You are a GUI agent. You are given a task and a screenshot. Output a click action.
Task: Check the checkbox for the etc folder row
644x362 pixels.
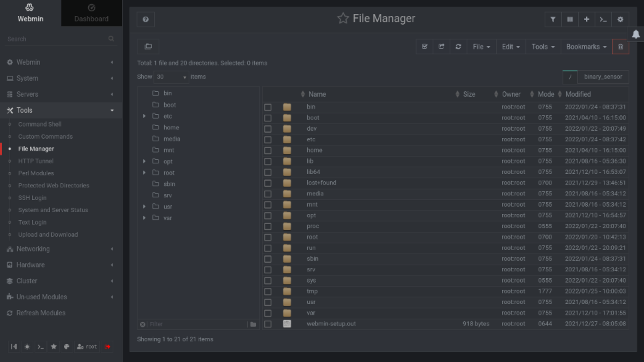pos(268,140)
